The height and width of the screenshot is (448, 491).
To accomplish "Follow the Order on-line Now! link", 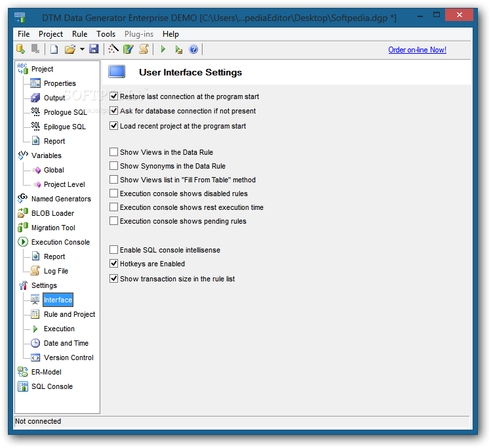I will pyautogui.click(x=417, y=50).
